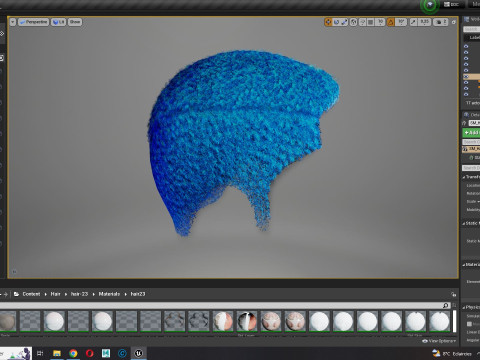480x360 pixels.
Task: Select the Scale gizmo tool
Action: [344, 22]
